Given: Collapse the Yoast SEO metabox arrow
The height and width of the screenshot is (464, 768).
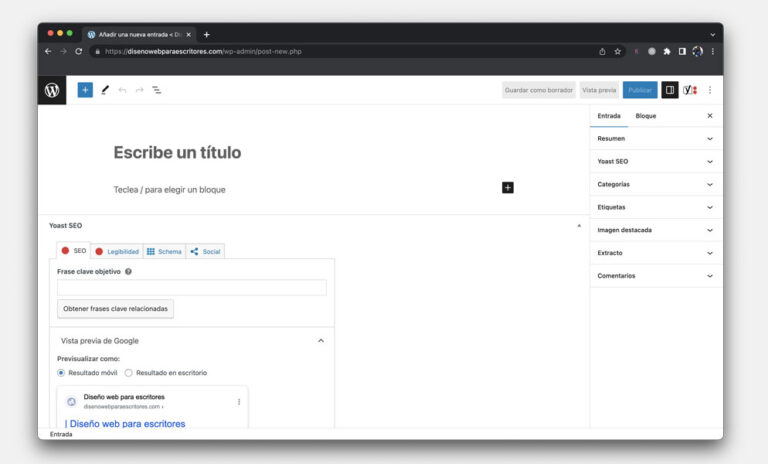Looking at the screenshot, I should click(579, 226).
